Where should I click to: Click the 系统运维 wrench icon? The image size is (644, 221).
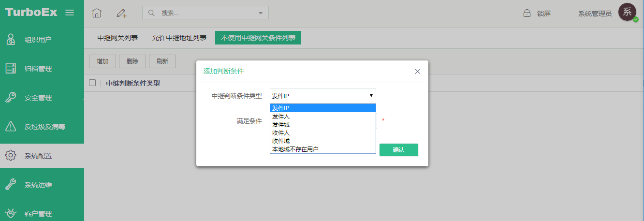click(11, 185)
